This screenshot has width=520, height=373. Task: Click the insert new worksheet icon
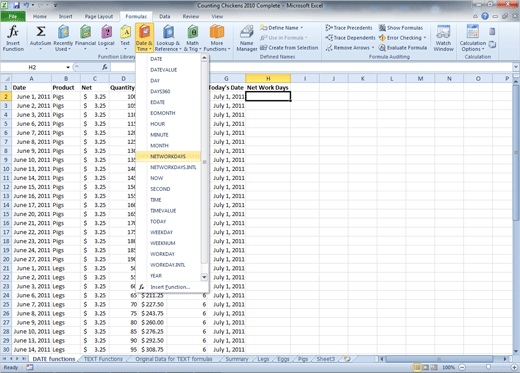coord(347,359)
